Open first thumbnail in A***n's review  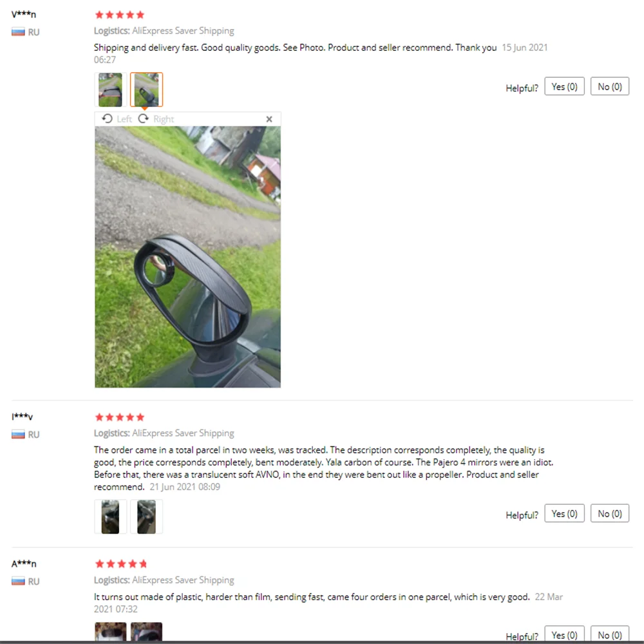(x=111, y=632)
